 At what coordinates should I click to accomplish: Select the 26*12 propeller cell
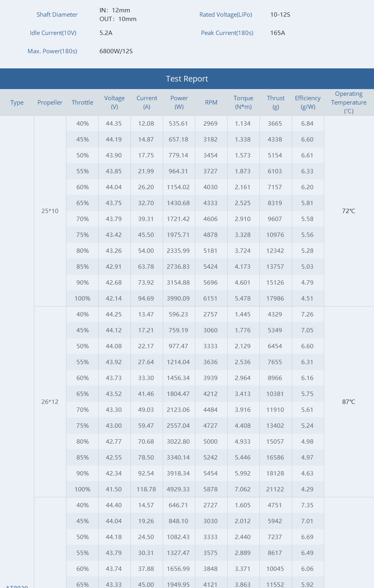point(50,402)
